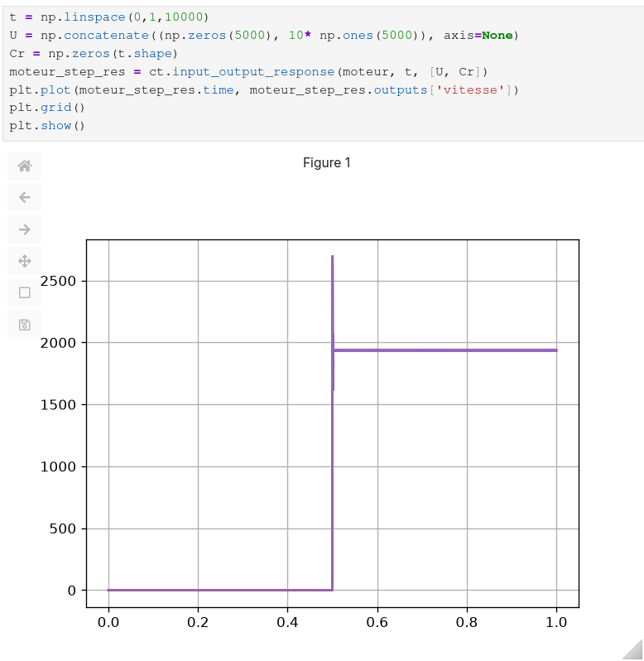Grab the figure resize handle at the bottom-right corner
This screenshot has height=661, width=644.
(x=632, y=649)
